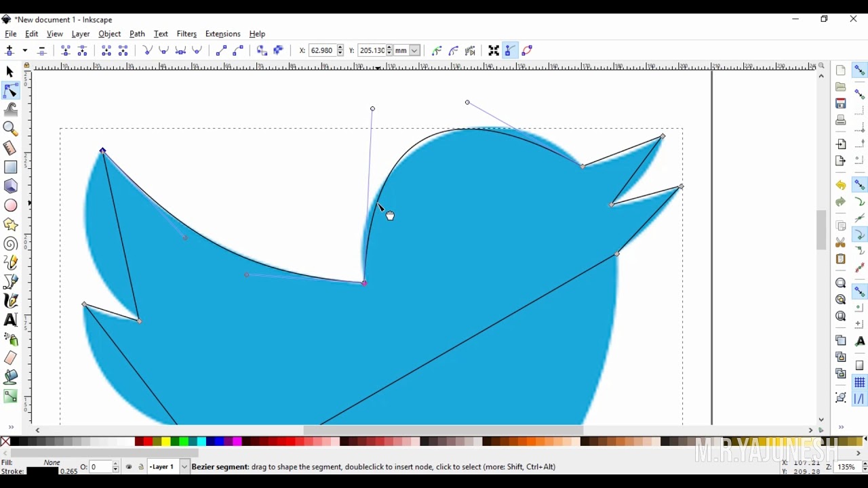The width and height of the screenshot is (868, 488).
Task: Make selected segments lines
Action: click(221, 51)
